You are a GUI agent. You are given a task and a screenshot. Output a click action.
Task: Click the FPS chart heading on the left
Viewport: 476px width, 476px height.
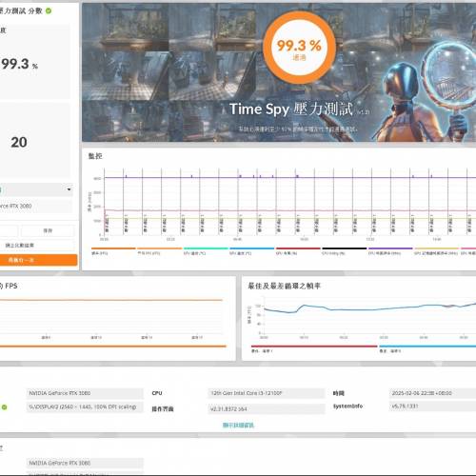tap(9, 286)
